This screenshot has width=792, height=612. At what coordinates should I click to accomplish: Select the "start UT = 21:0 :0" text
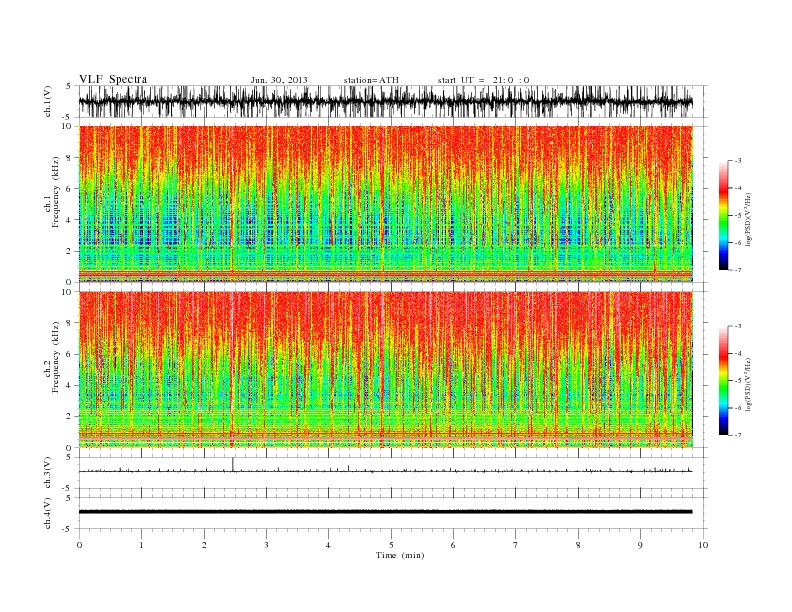[x=483, y=80]
